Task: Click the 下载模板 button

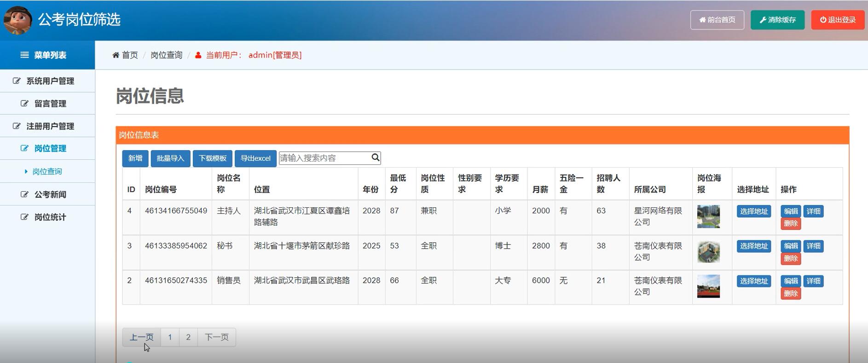Action: [x=213, y=158]
